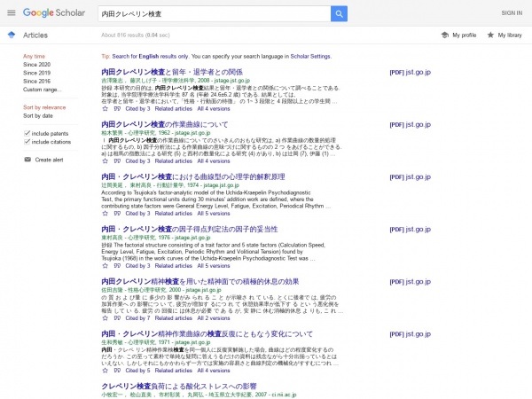Filter results Since 2019
The image size is (532, 399).
36,73
